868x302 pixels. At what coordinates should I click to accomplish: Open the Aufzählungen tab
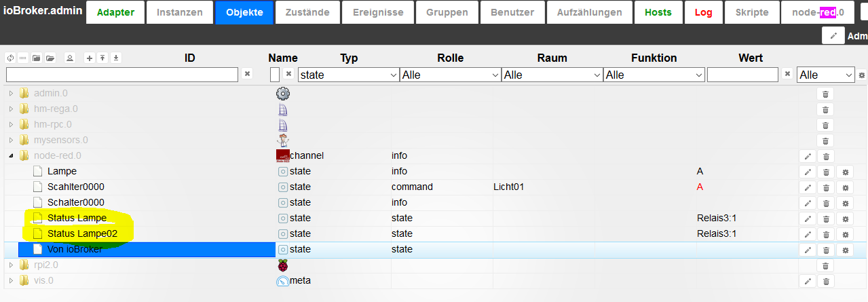(x=590, y=12)
